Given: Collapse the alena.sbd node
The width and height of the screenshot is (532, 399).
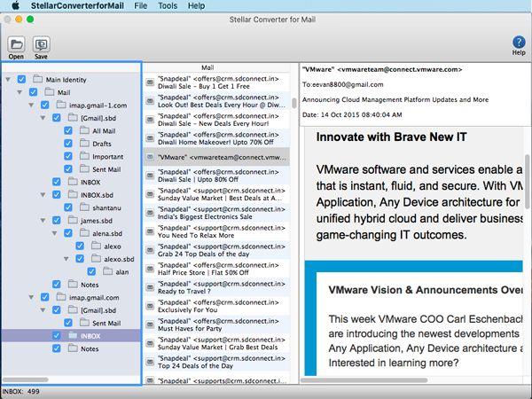Looking at the screenshot, I should coord(55,233).
